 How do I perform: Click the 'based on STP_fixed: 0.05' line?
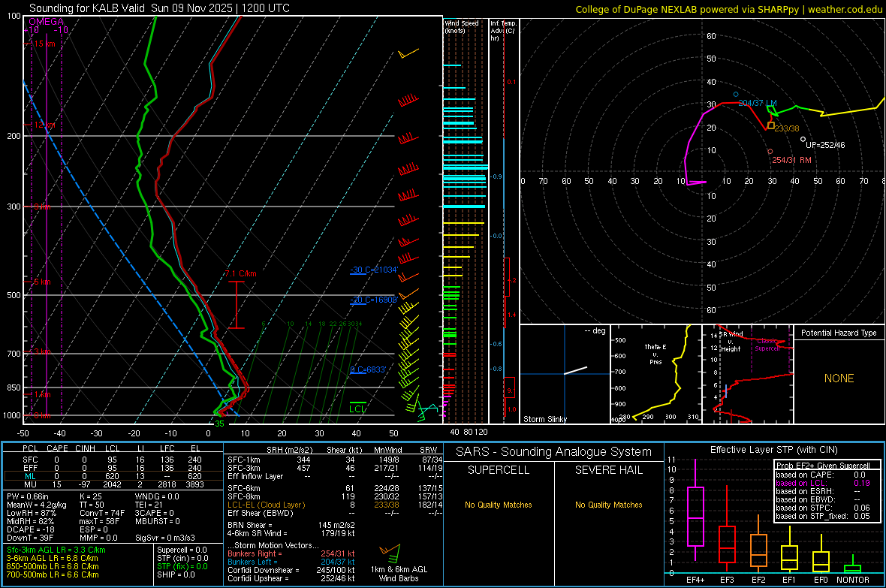(823, 516)
